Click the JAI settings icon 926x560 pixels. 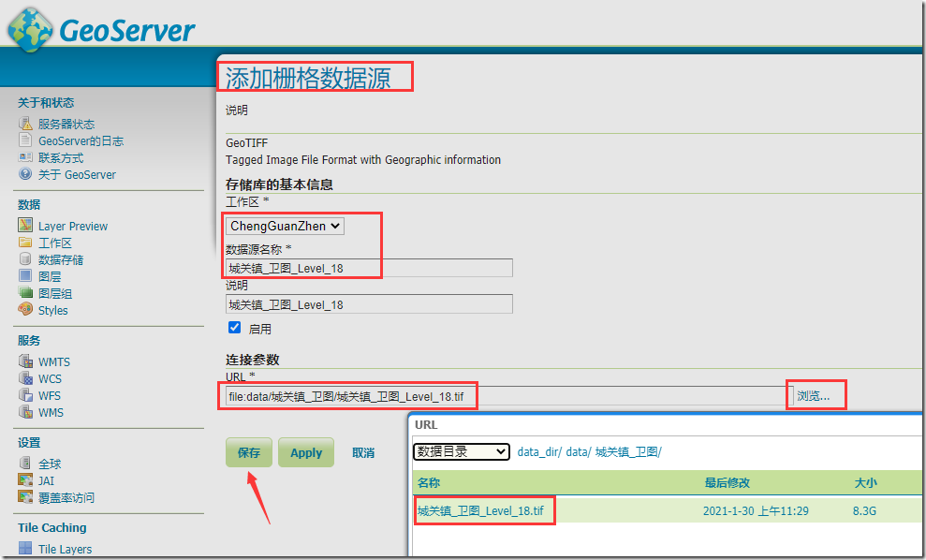[x=25, y=479]
